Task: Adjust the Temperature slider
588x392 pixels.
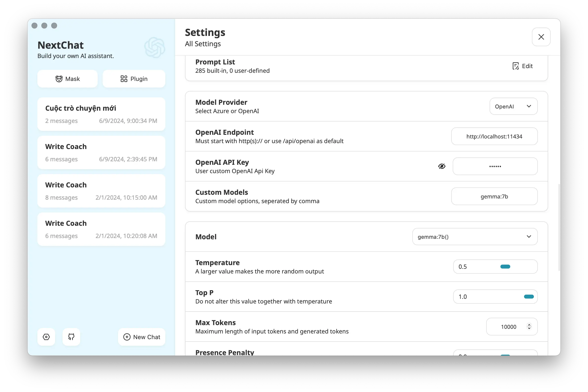Action: pos(505,267)
